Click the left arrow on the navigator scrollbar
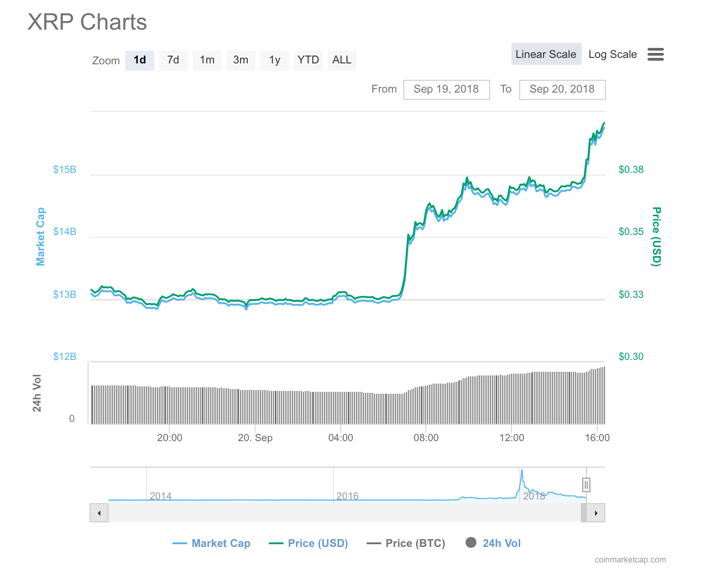The height and width of the screenshot is (588, 710). click(99, 513)
